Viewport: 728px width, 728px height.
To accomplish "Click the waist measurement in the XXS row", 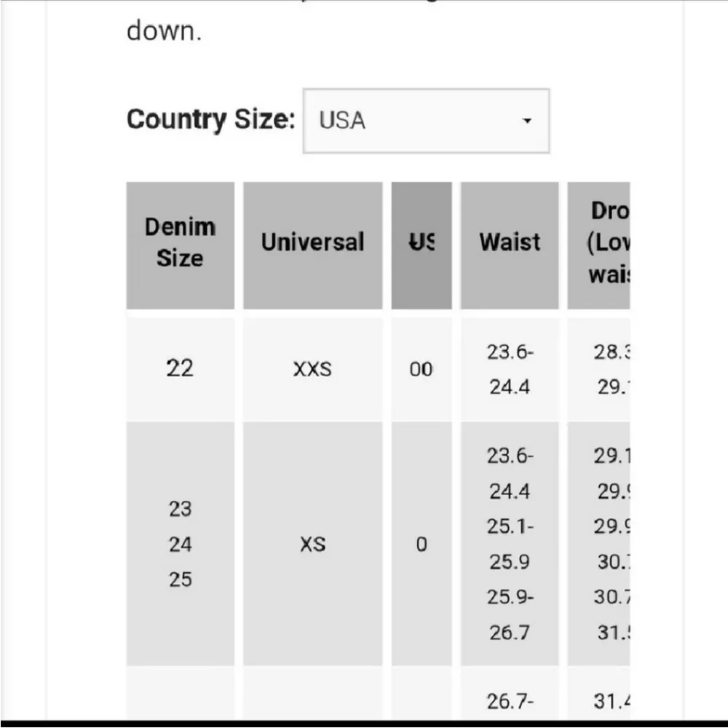I will (x=510, y=369).
